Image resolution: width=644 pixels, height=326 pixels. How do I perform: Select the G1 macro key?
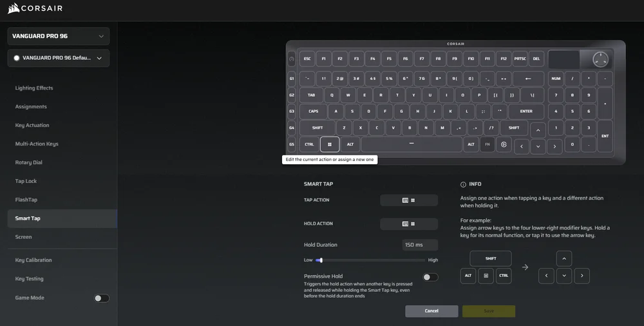[x=292, y=79]
